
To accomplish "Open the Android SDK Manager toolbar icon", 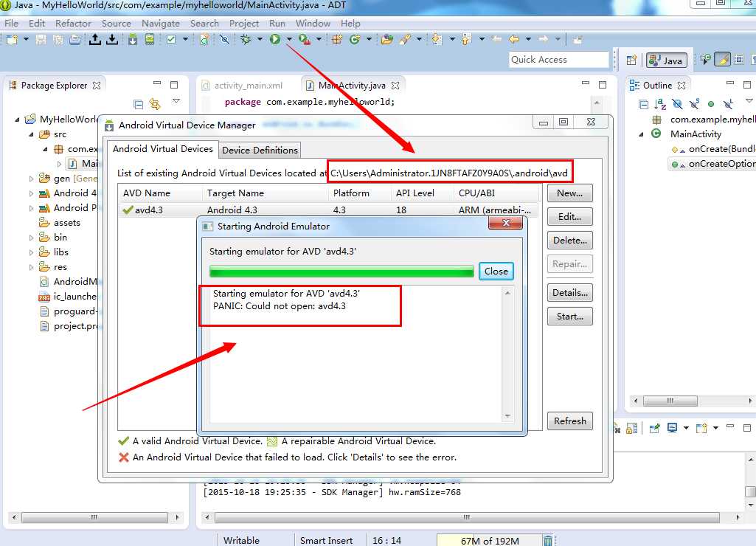I will coord(133,39).
